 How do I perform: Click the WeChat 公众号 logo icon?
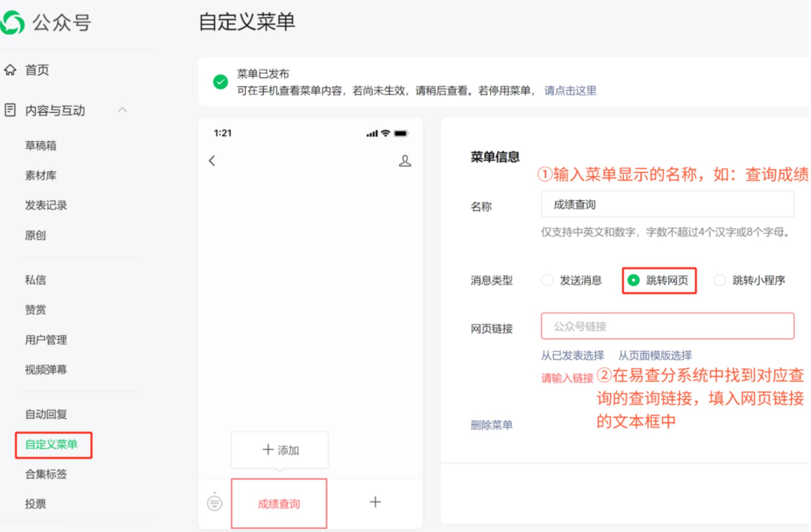(13, 23)
